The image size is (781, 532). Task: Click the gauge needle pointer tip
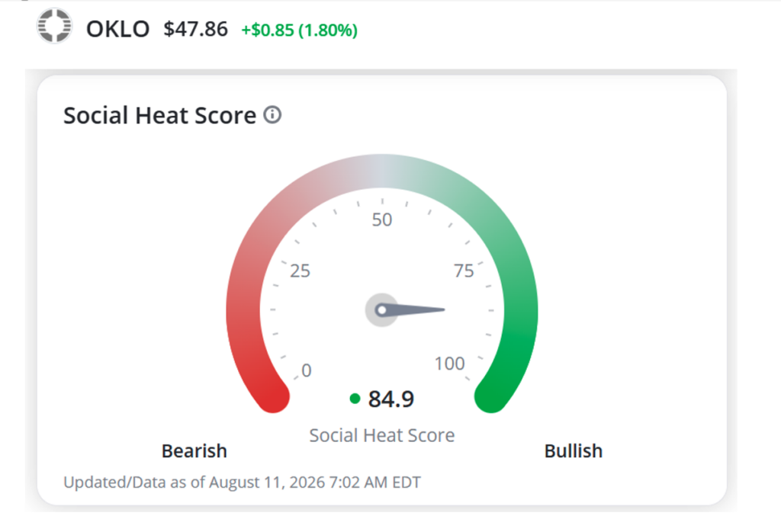click(442, 309)
